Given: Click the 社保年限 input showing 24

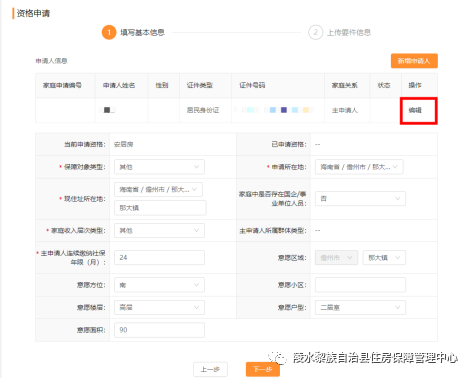Looking at the screenshot, I should tap(159, 257).
